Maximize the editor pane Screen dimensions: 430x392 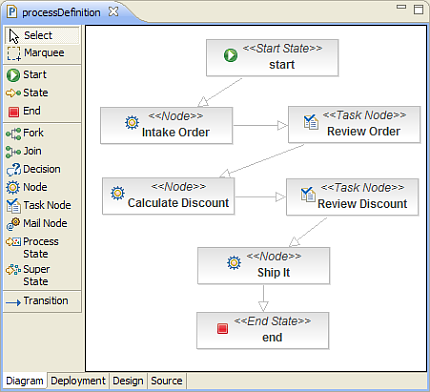[x=418, y=9]
